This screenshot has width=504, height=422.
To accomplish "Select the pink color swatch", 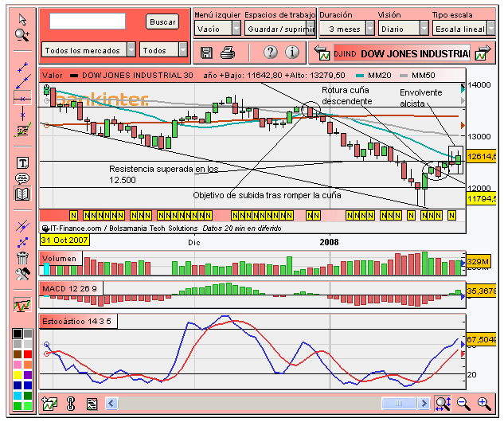I will click(18, 365).
